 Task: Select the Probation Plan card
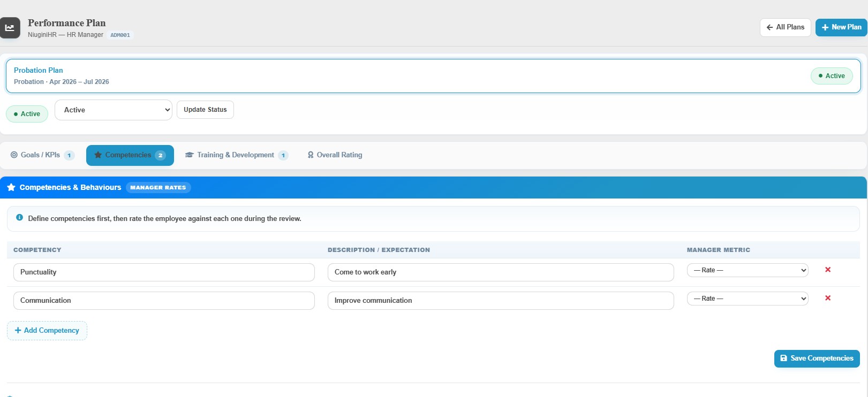(x=433, y=76)
